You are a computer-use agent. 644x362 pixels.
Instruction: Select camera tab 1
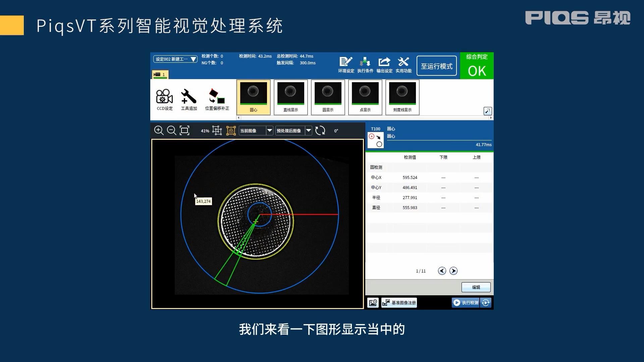[x=160, y=74]
